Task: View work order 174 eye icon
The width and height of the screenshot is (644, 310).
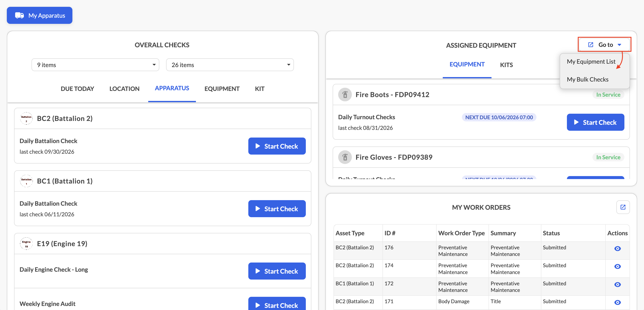Action: point(617,267)
